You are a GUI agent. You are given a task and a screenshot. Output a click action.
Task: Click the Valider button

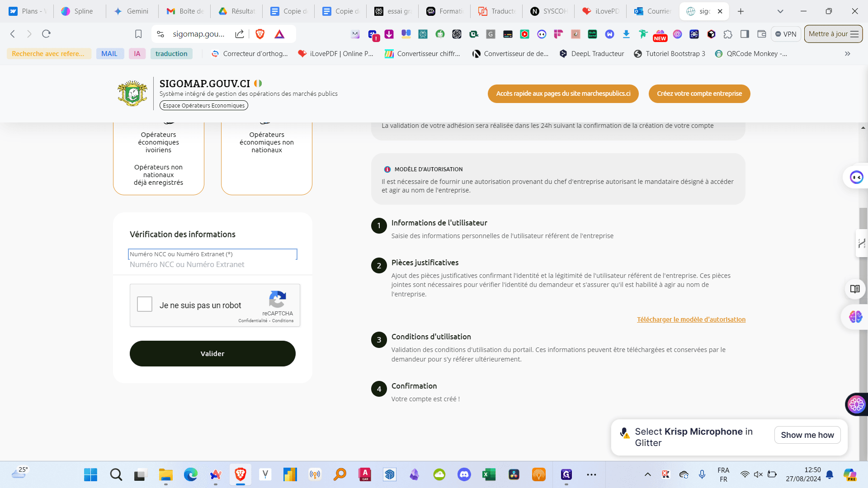(x=212, y=353)
